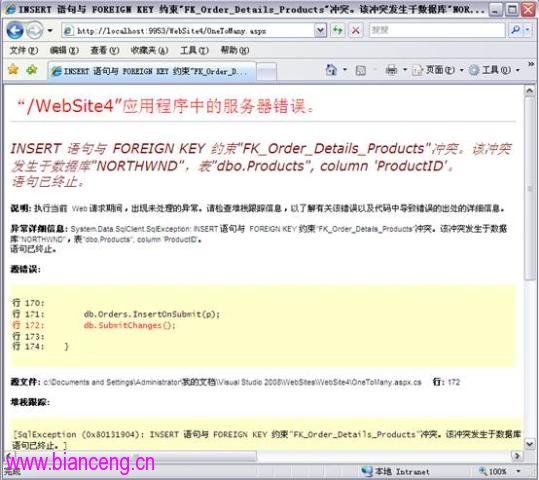Open the 页面(P) toolbar menu
The width and height of the screenshot is (539, 480).
click(x=437, y=70)
